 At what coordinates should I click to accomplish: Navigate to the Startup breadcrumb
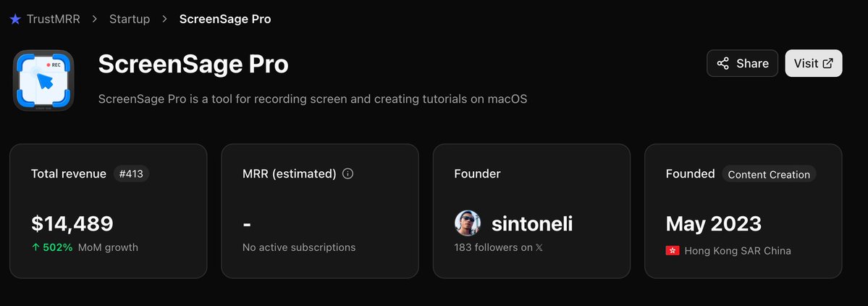point(130,20)
